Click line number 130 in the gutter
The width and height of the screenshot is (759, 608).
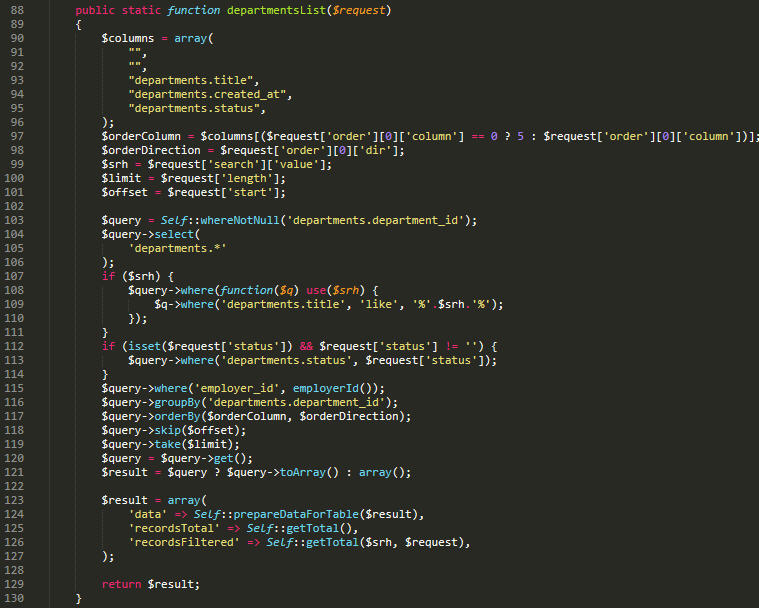(x=14, y=598)
